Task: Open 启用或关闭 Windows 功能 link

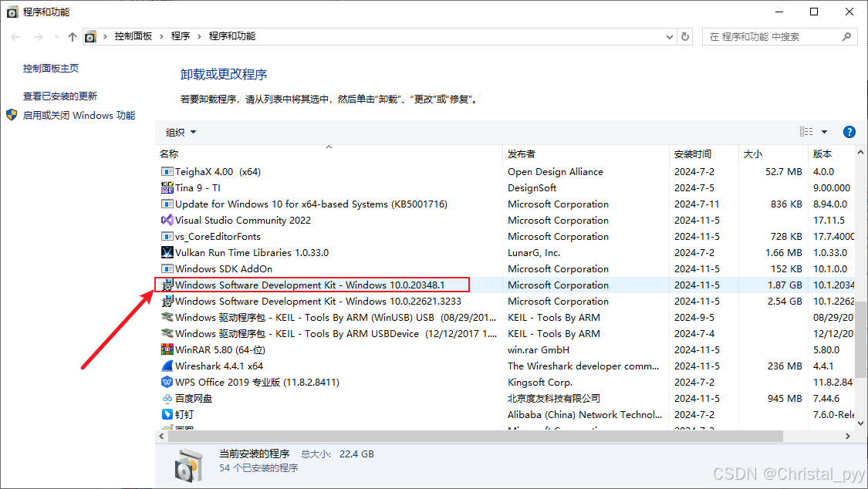Action: click(x=79, y=116)
